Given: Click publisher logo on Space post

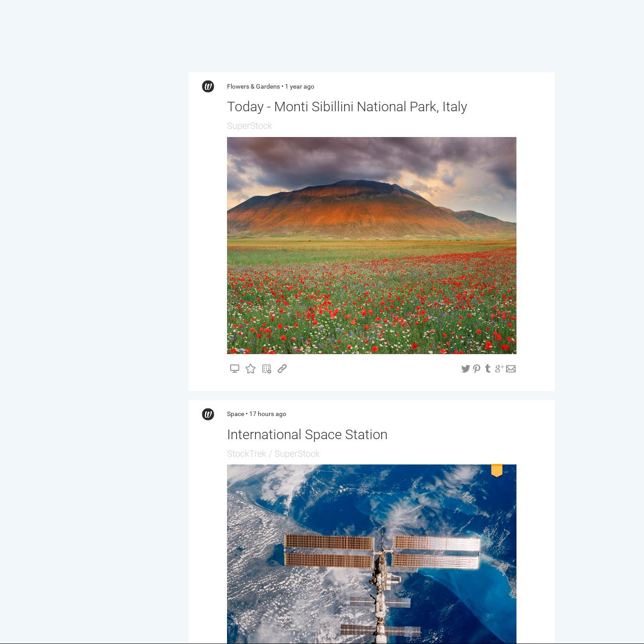Looking at the screenshot, I should point(208,414).
